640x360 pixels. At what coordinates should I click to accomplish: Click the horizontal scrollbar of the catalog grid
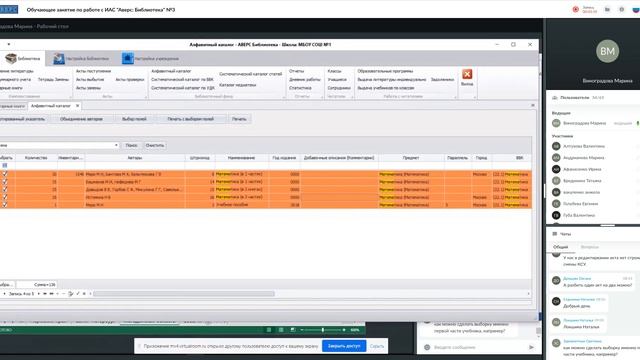tap(184, 293)
